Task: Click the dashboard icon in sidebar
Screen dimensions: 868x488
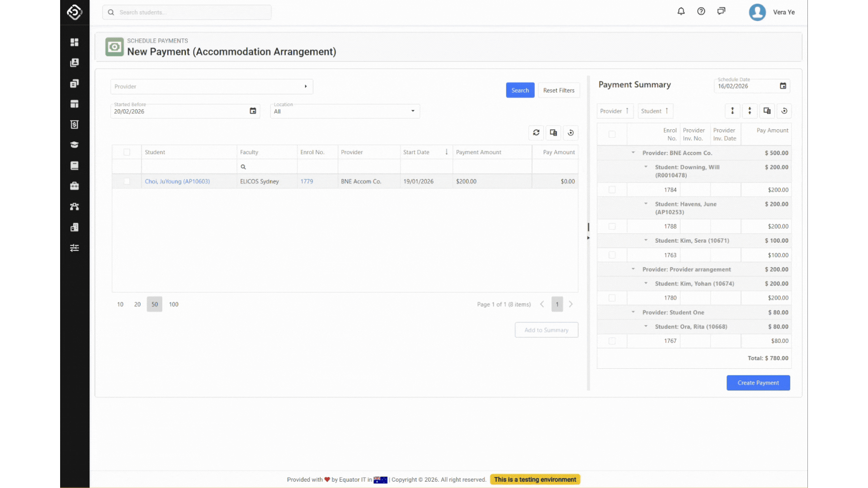Action: (x=75, y=42)
